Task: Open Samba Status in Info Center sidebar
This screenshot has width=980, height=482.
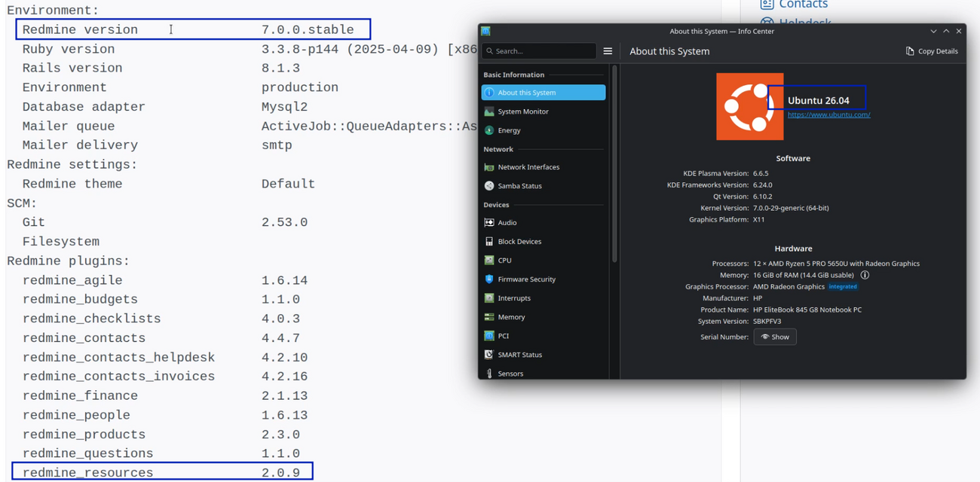Action: (x=543, y=185)
